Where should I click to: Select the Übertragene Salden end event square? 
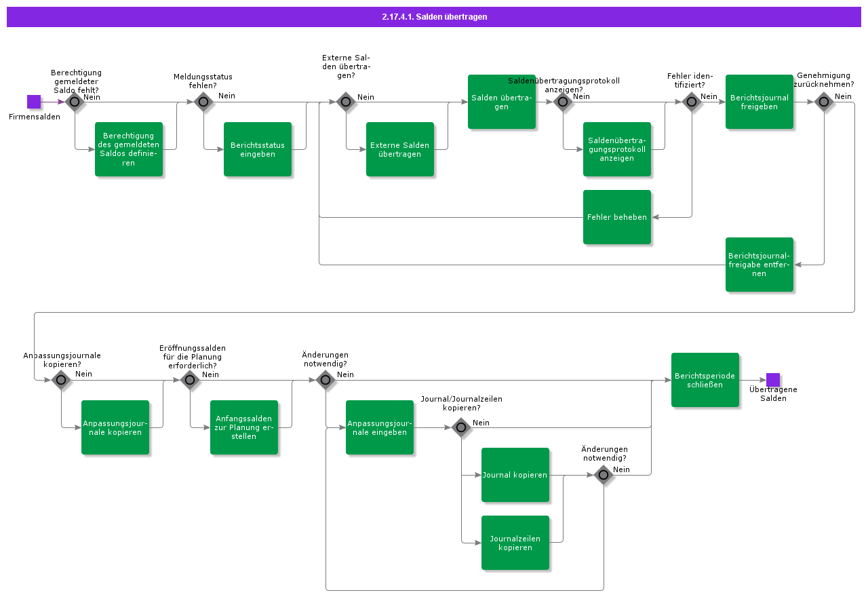pyautogui.click(x=773, y=380)
